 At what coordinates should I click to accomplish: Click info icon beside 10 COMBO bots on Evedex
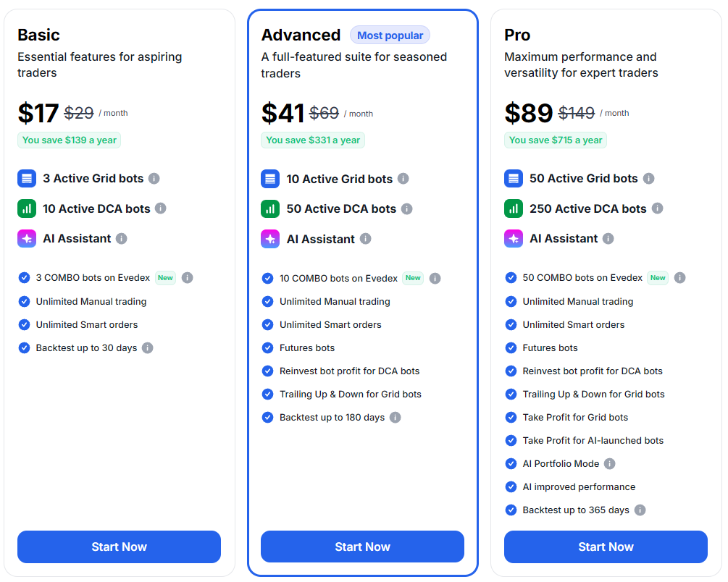[x=435, y=278]
